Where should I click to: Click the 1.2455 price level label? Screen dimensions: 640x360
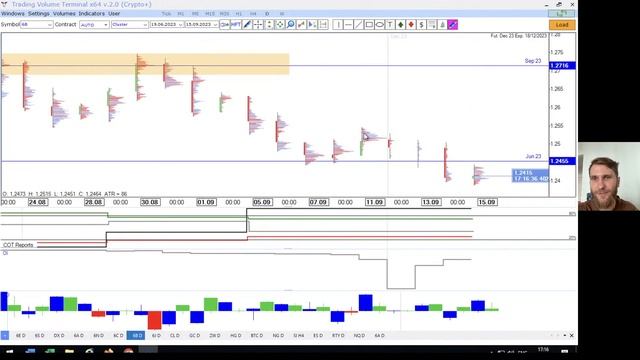(x=562, y=161)
